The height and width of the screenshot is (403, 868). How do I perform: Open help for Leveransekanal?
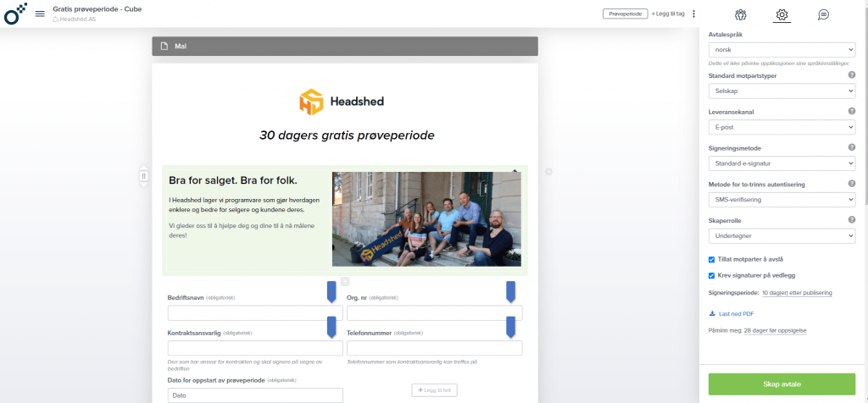click(851, 111)
